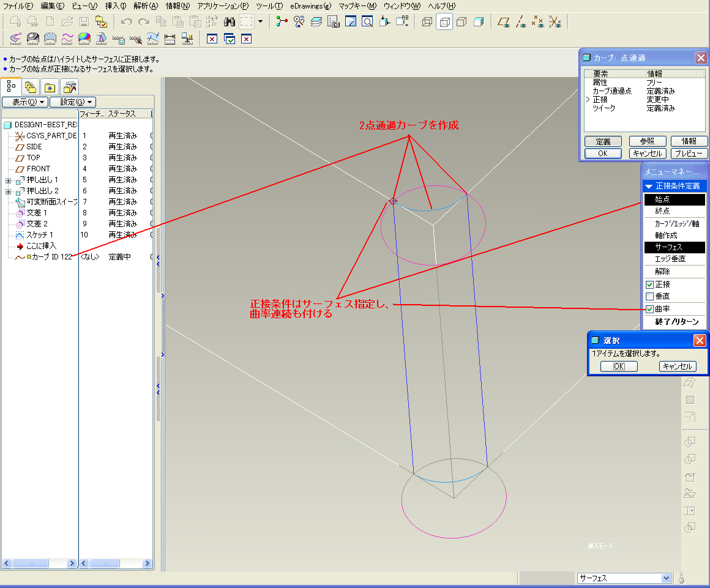710x588 pixels.
Task: Select the wireframe display mode icon
Action: pyautogui.click(x=427, y=22)
